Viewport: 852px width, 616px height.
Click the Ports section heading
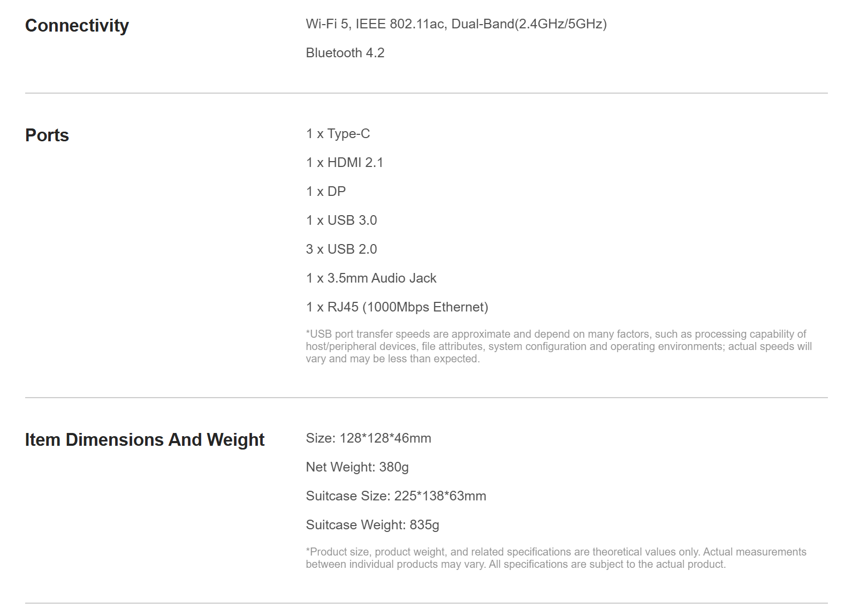[x=47, y=135]
